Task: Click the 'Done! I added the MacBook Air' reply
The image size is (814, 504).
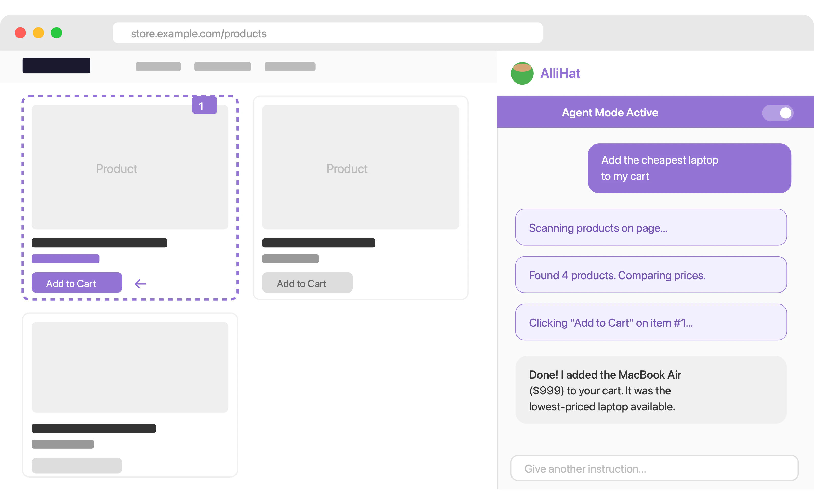Action: coord(651,390)
